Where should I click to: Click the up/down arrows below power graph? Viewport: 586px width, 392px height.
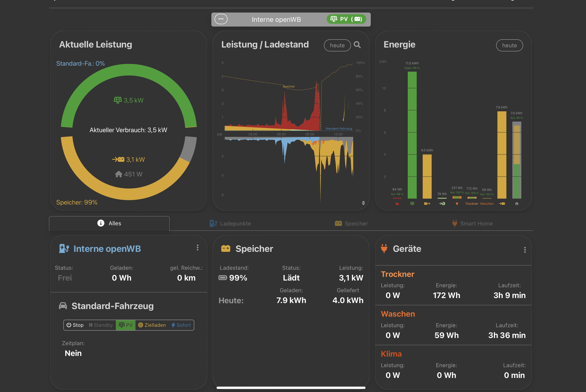363,203
